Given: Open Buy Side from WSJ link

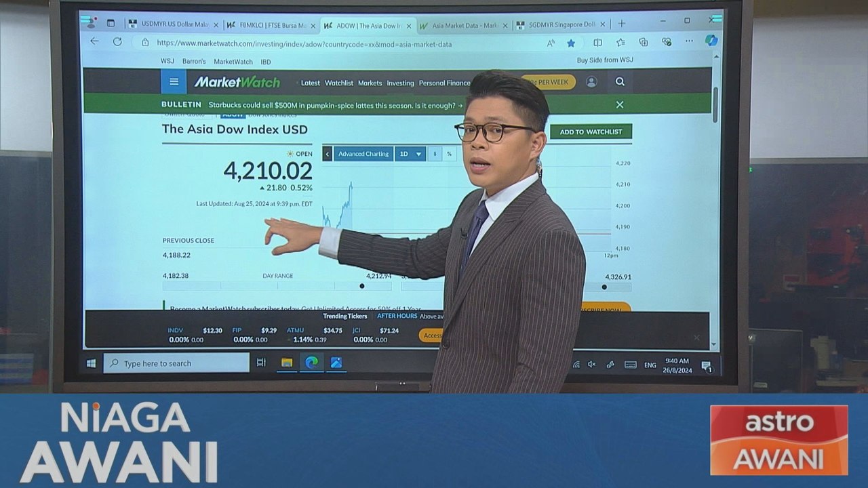Looking at the screenshot, I should click(605, 60).
